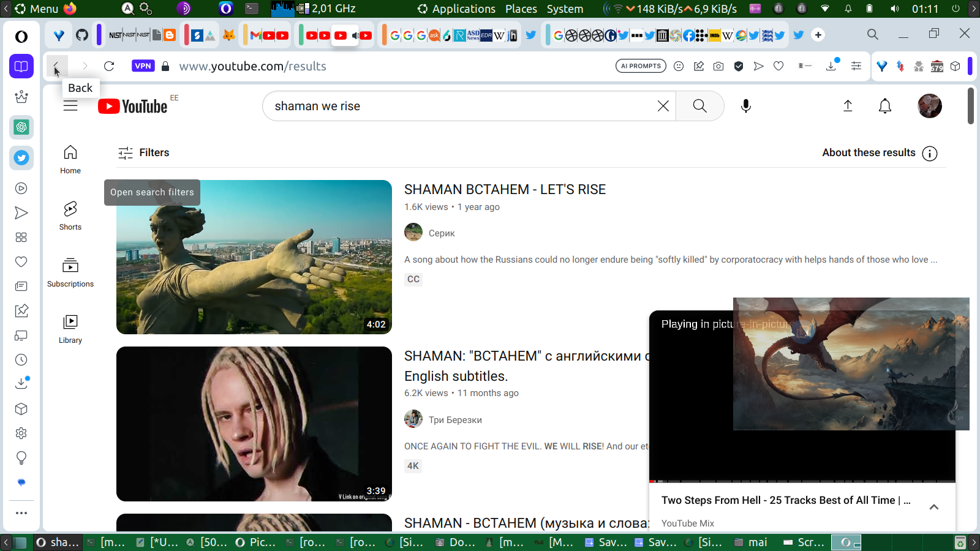The image size is (980, 551).
Task: Take a snapshot with the camera icon
Action: coord(718,66)
